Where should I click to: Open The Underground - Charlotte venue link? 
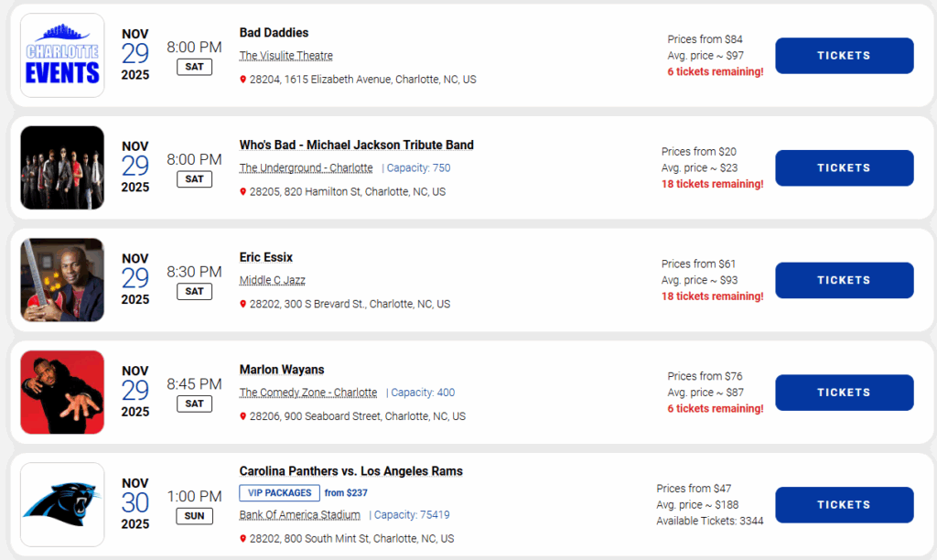[x=306, y=168]
